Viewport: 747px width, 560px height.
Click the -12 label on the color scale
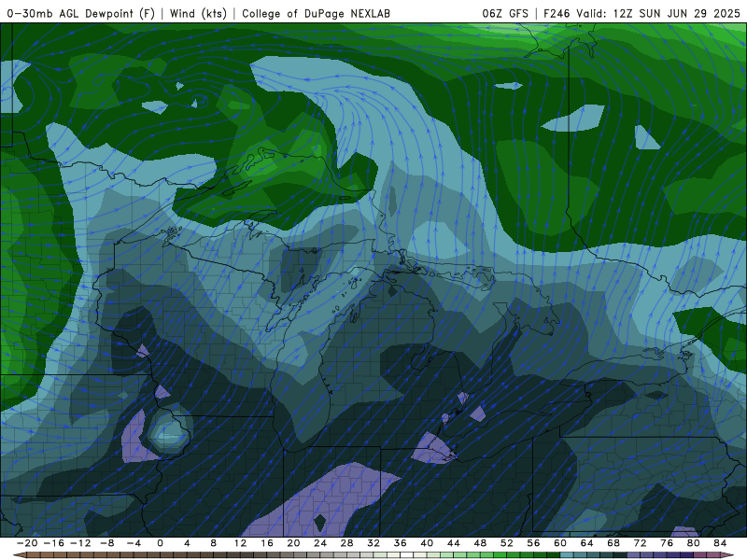80,543
